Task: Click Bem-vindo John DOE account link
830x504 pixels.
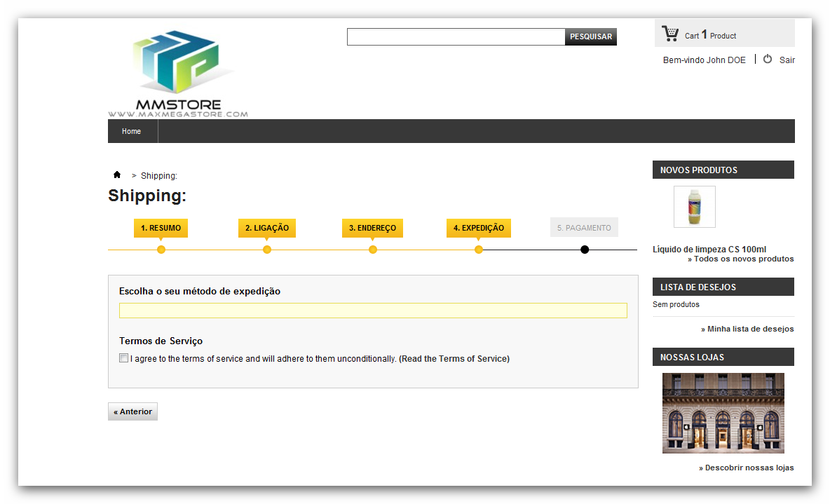Action: 704,60
